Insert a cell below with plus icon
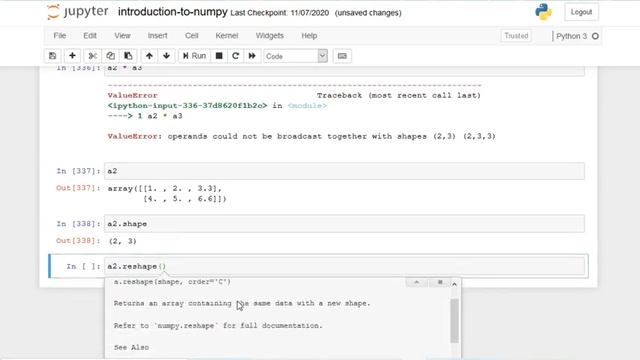This screenshot has width=640, height=360. pyautogui.click(x=72, y=56)
